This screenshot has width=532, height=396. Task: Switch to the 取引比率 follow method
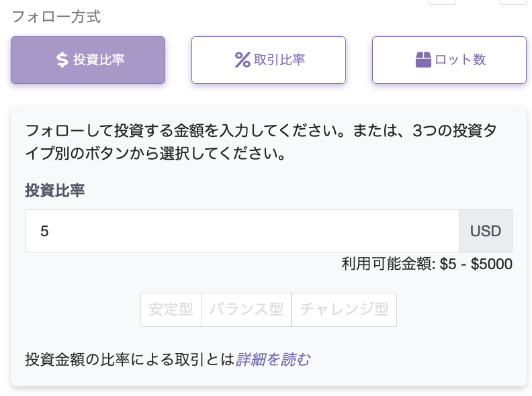269,60
